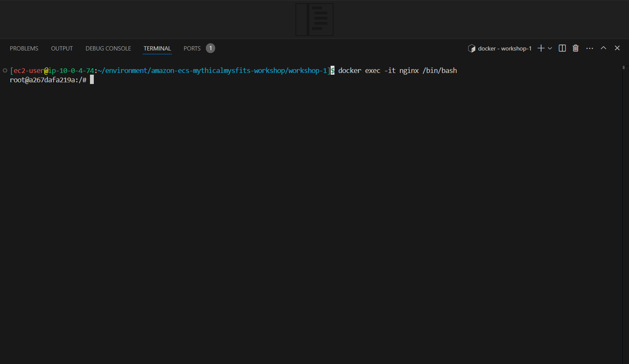The width and height of the screenshot is (629, 364).
Task: Open the OUTPUT tab
Action: tap(62, 48)
